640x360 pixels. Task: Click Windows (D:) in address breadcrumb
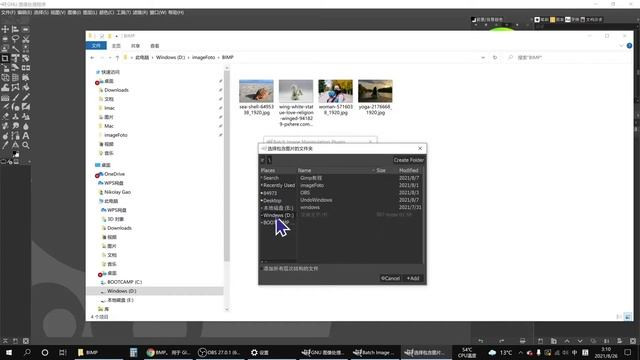170,58
